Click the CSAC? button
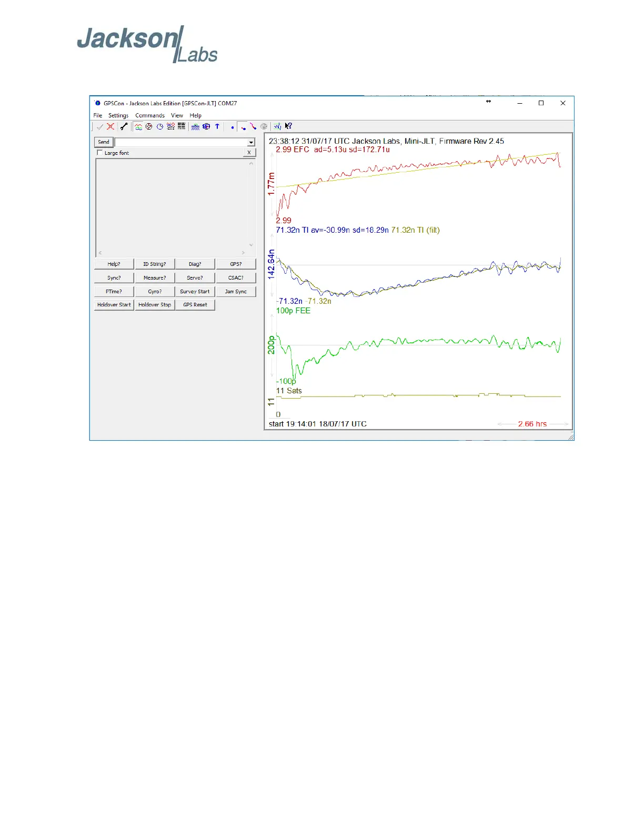 [236, 278]
